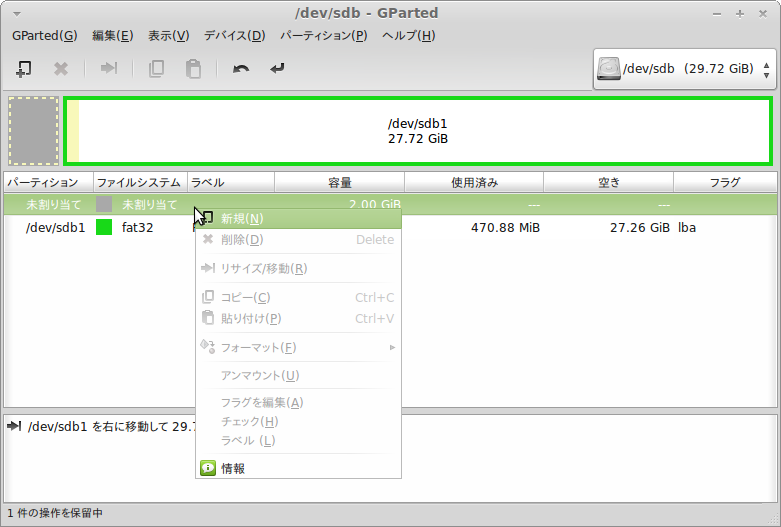The width and height of the screenshot is (781, 527).
Task: Click the Delete partition toolbar icon
Action: point(61,69)
